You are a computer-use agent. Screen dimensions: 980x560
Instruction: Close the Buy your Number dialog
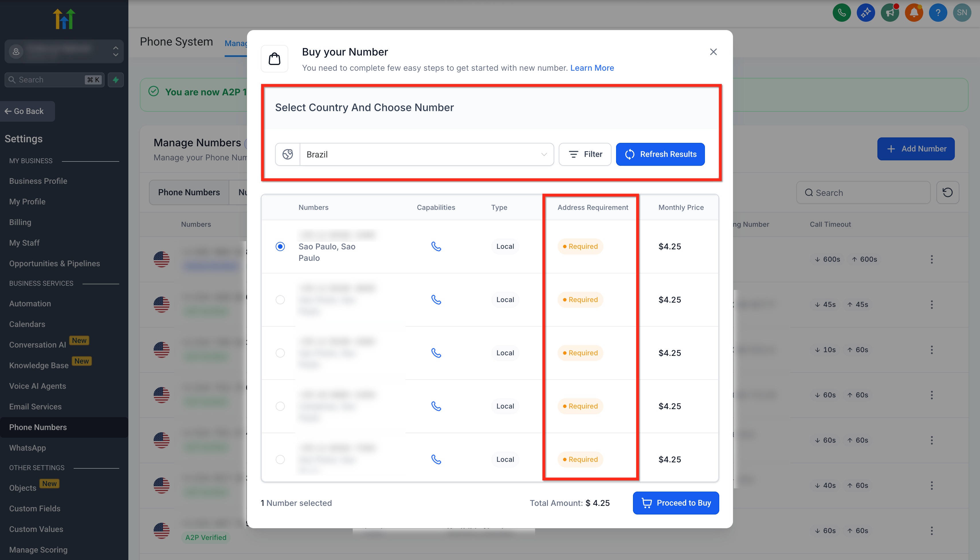(713, 52)
